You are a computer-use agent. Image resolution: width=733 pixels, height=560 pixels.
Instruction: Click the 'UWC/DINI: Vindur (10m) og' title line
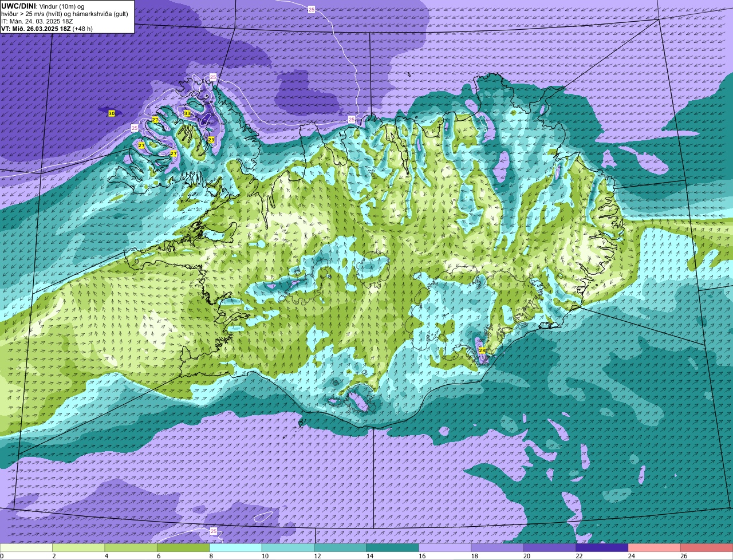[x=43, y=6]
